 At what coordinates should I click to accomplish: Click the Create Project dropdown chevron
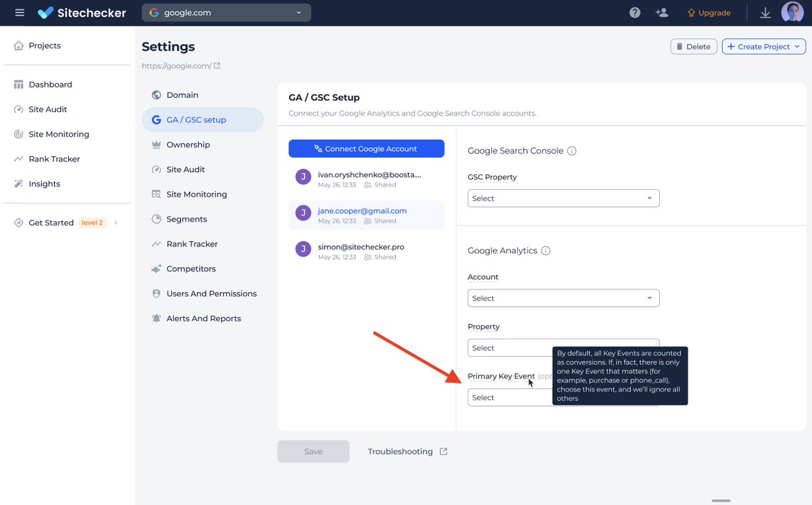coord(796,47)
